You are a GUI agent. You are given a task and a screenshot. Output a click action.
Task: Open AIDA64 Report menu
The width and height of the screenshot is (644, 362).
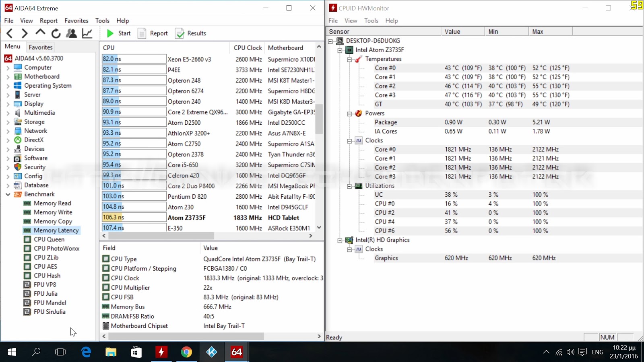pos(49,21)
